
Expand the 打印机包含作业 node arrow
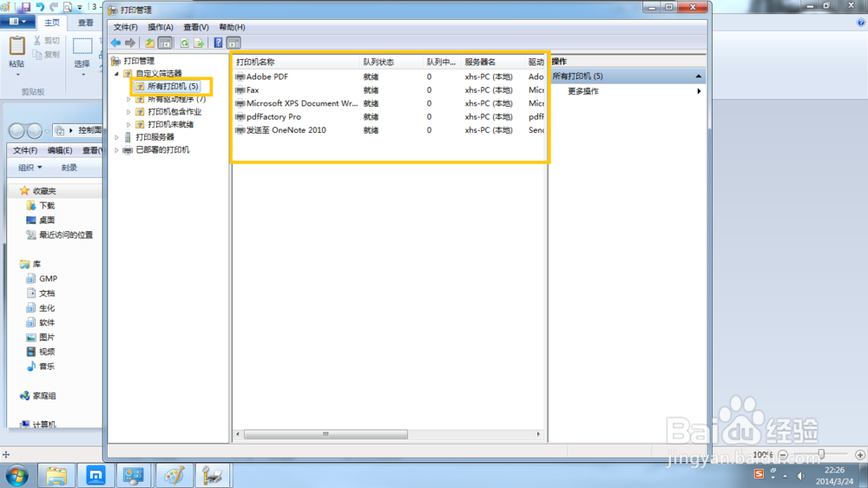[128, 112]
